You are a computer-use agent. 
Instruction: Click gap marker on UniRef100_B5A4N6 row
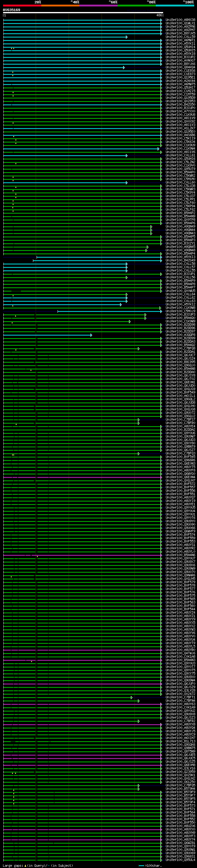click(37, 556)
